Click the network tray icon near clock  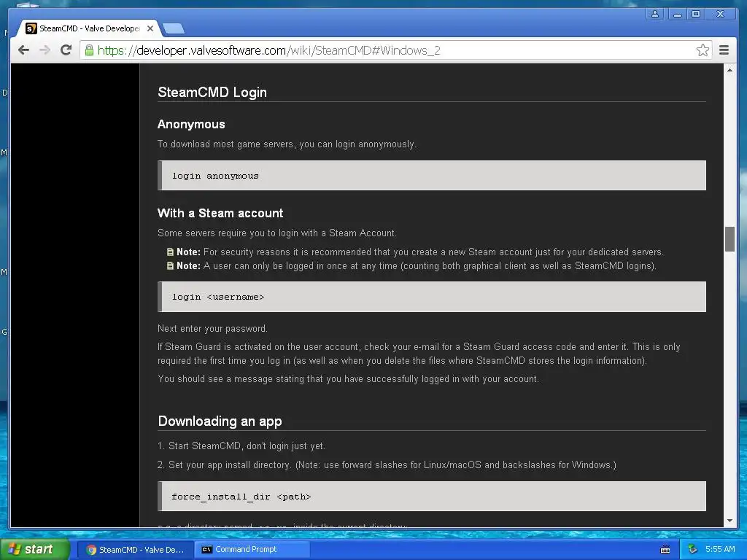coord(692,550)
